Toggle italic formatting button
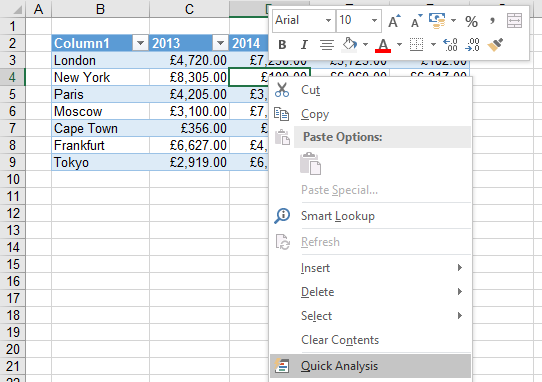 click(304, 45)
